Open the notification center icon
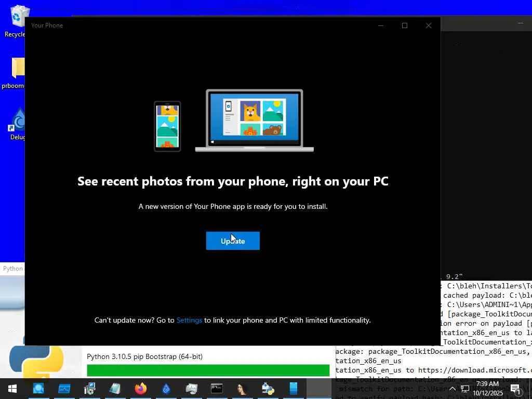 tap(515, 389)
